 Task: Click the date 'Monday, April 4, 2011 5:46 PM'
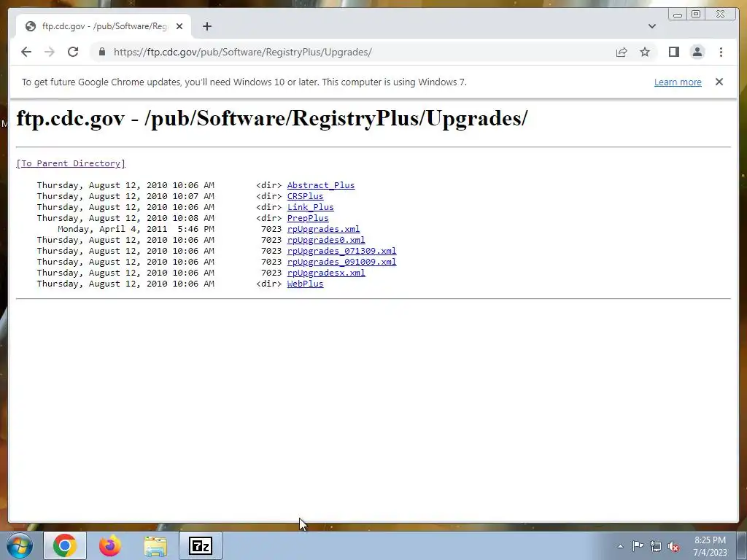[x=136, y=229]
